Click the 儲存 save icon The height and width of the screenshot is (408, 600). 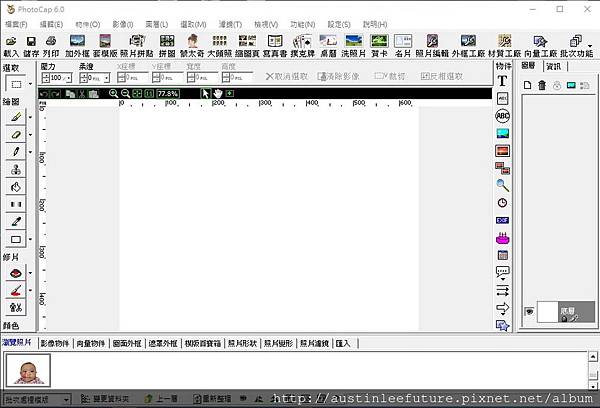click(x=31, y=46)
